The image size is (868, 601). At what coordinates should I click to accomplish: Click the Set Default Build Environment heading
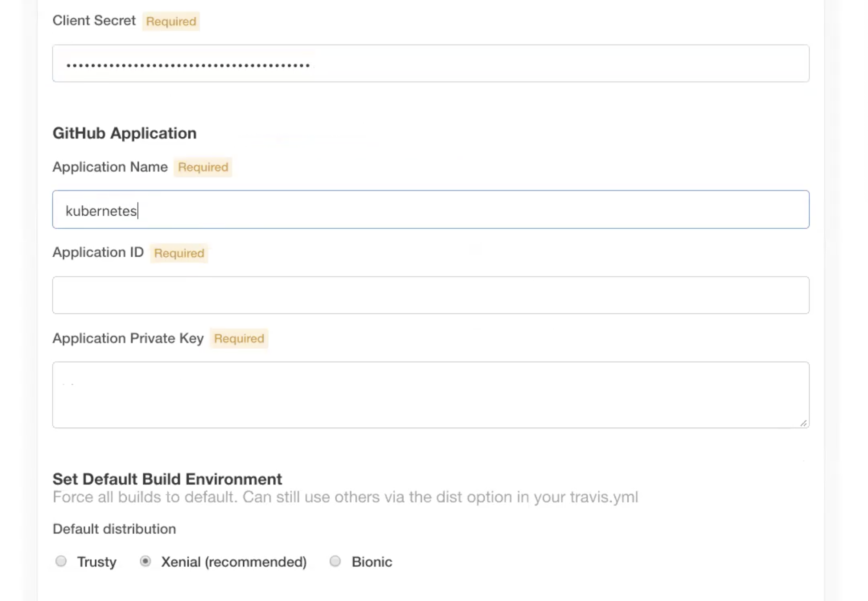pyautogui.click(x=167, y=479)
